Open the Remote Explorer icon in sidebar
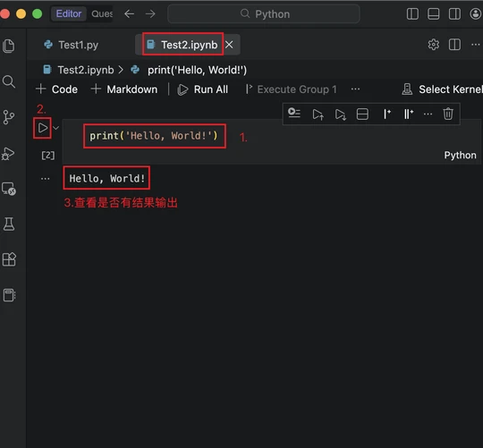Image resolution: width=483 pixels, height=448 pixels. coord(9,189)
